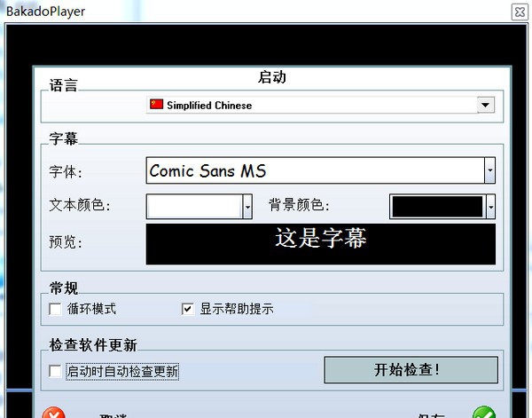This screenshot has height=418, width=532.
Task: Click the 启动 dialog title text
Action: pyautogui.click(x=272, y=77)
